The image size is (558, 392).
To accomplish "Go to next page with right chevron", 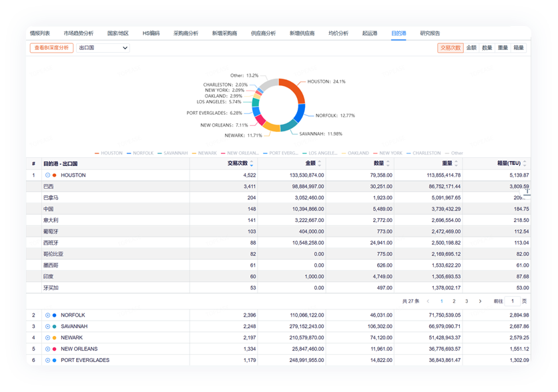I will (480, 301).
